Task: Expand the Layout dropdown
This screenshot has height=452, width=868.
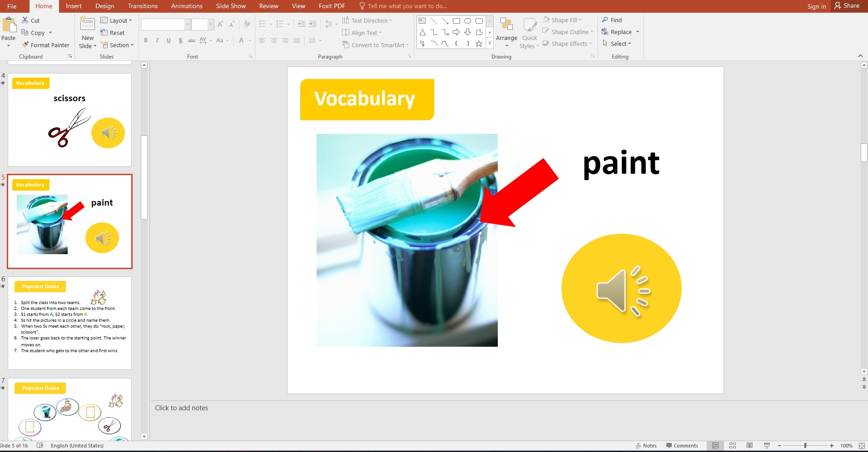Action: click(116, 20)
